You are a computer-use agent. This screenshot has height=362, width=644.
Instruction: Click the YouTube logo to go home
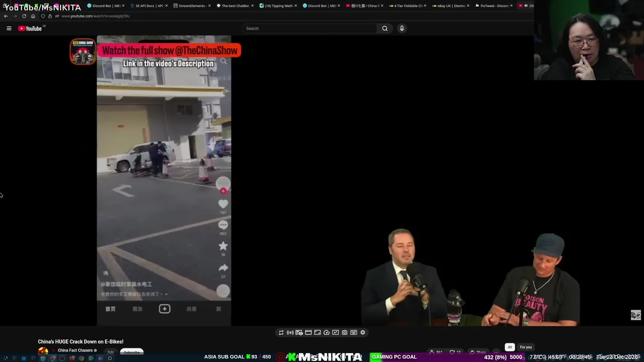(30, 29)
